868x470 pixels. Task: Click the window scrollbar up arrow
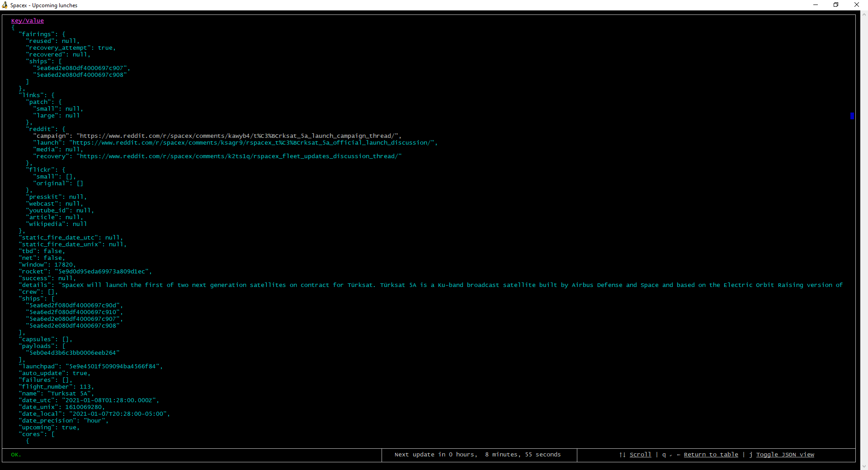864,14
